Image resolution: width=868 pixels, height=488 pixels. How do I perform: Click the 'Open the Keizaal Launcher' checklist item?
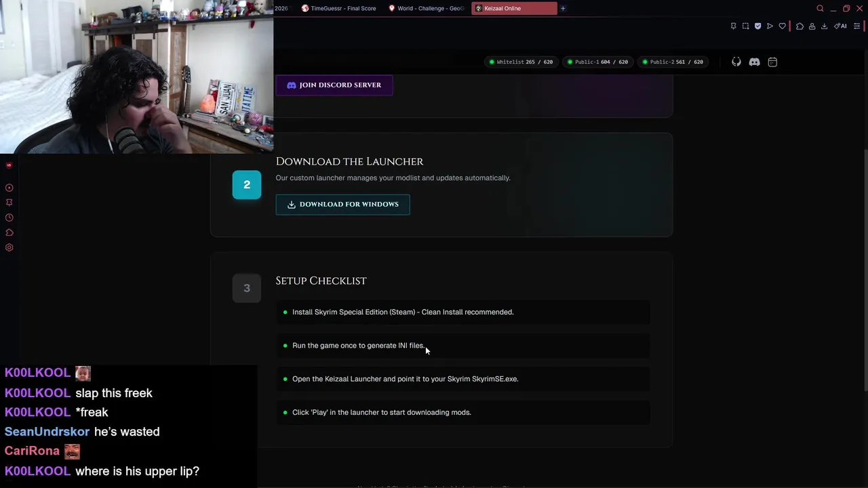[463, 379]
